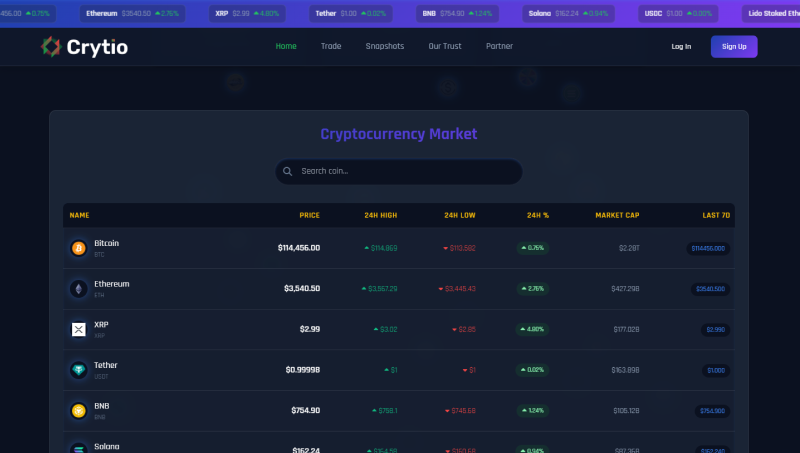This screenshot has width=800, height=453.
Task: Click the search magnifier icon
Action: (x=288, y=171)
